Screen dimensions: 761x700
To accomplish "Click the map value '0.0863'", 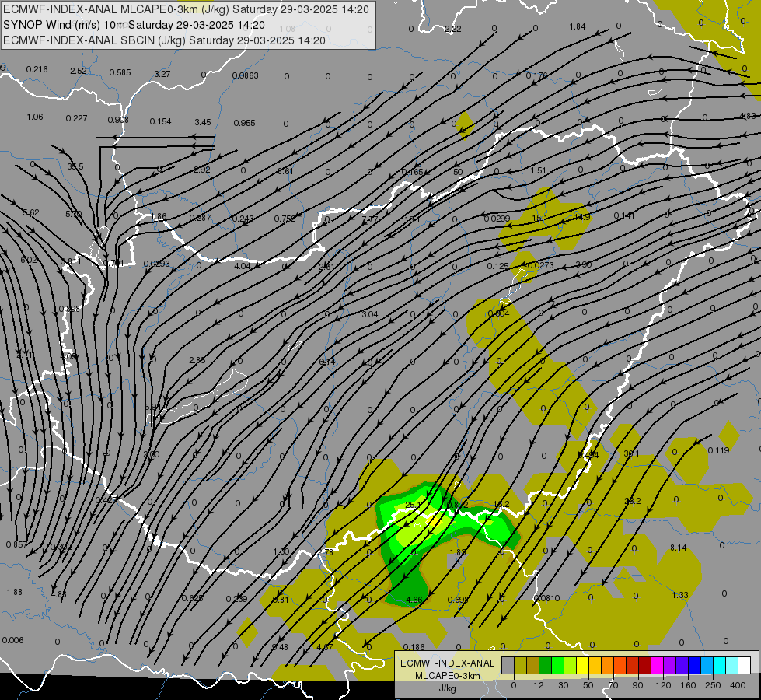I will pyautogui.click(x=245, y=75).
